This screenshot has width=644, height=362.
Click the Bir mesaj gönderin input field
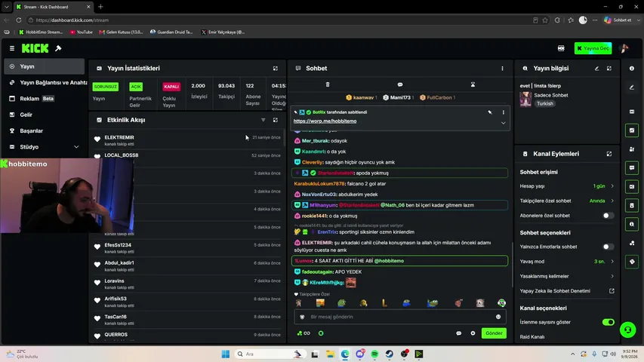[400, 317]
